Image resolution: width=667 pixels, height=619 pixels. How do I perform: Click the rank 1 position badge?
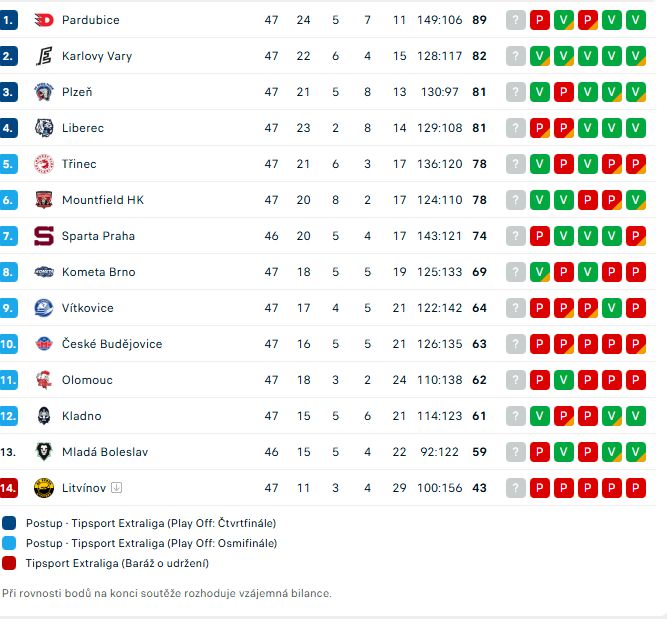pyautogui.click(x=9, y=20)
